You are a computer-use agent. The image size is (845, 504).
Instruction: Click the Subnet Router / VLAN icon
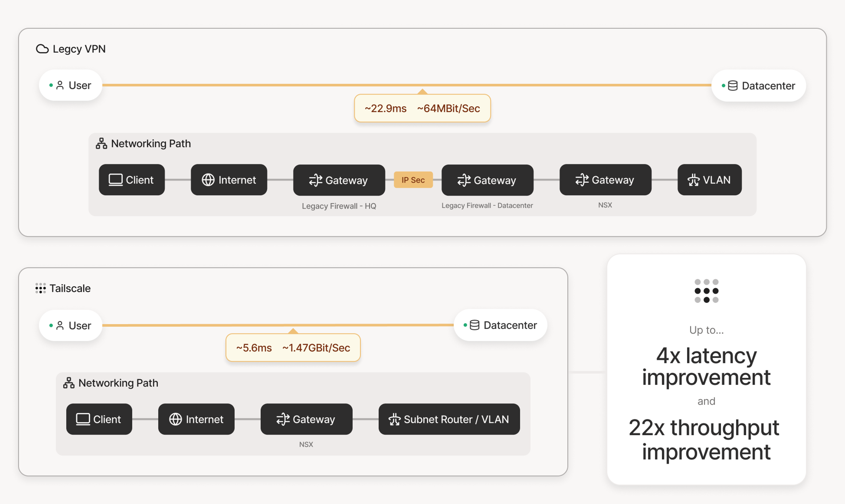coord(394,420)
